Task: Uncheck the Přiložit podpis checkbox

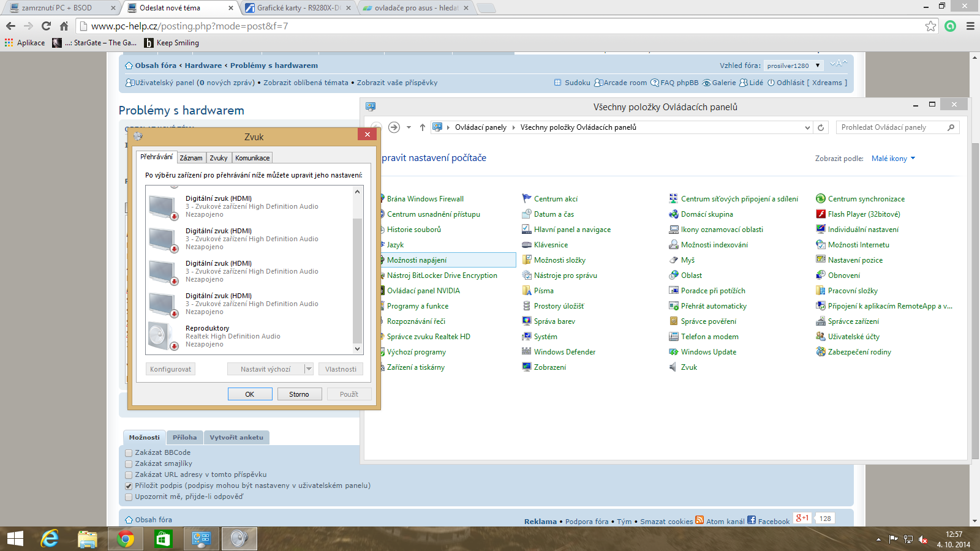Action: click(x=129, y=486)
